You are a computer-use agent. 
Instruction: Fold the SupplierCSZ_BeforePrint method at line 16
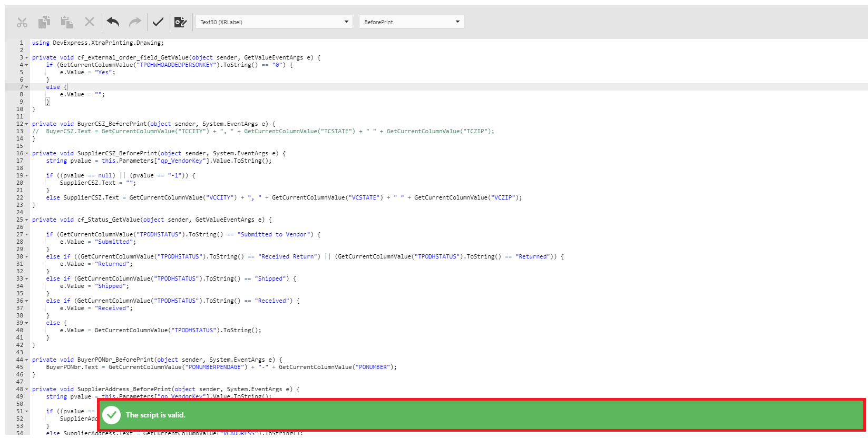click(x=27, y=154)
